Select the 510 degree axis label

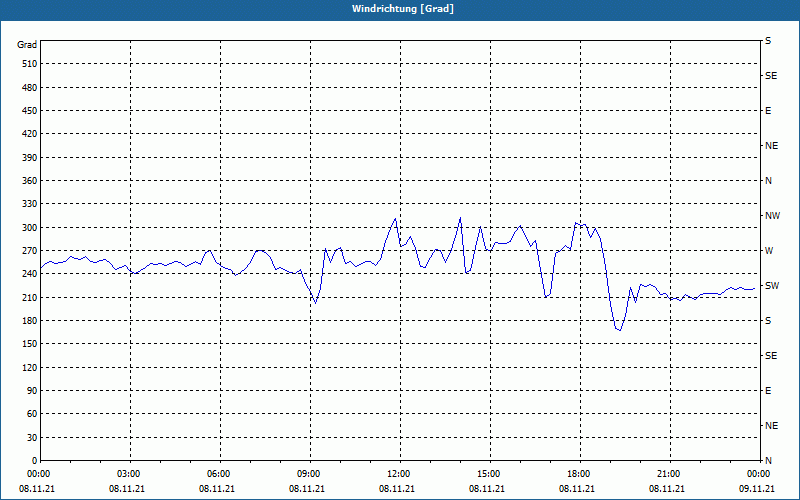point(29,64)
